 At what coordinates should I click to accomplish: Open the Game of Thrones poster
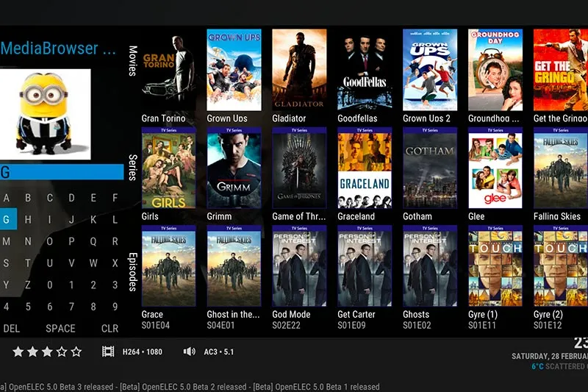(299, 168)
